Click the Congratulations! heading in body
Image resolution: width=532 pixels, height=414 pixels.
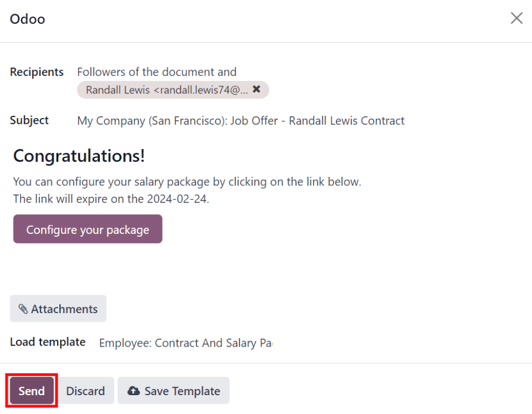click(x=79, y=156)
